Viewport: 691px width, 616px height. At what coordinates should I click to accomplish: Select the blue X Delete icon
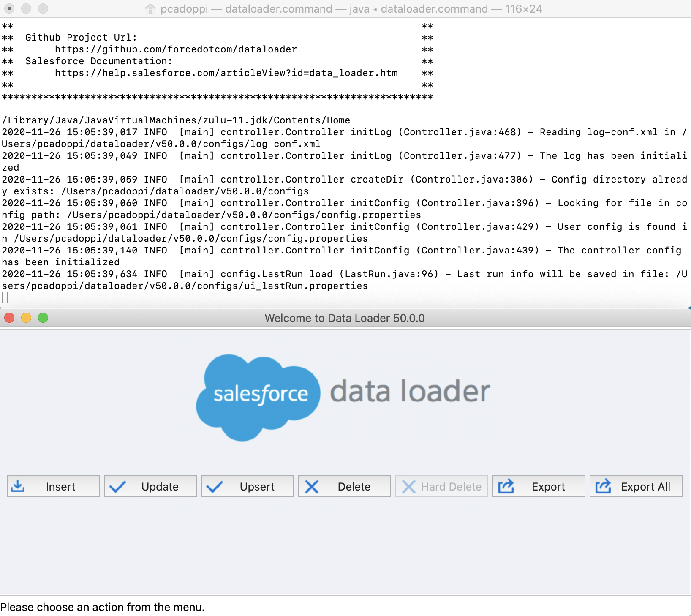[x=312, y=487]
